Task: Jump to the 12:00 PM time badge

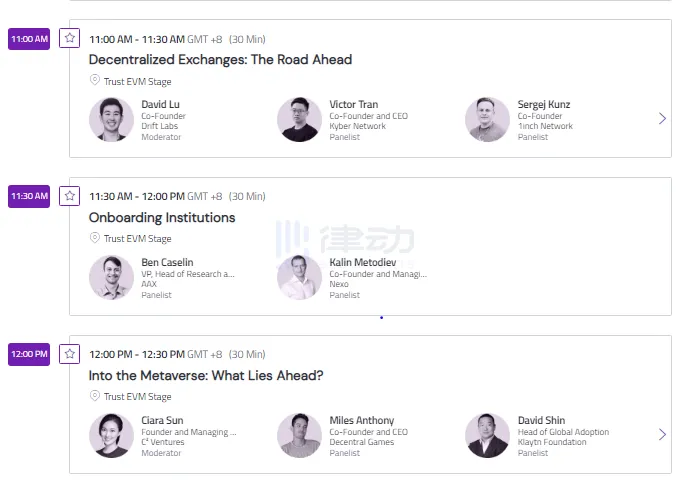Action: 29,354
